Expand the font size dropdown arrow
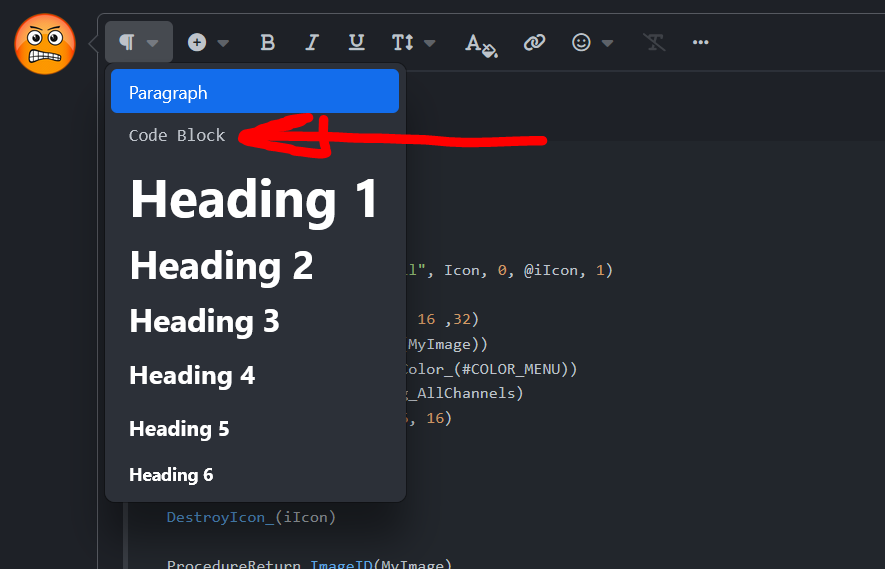Image resolution: width=885 pixels, height=569 pixels. [x=430, y=43]
